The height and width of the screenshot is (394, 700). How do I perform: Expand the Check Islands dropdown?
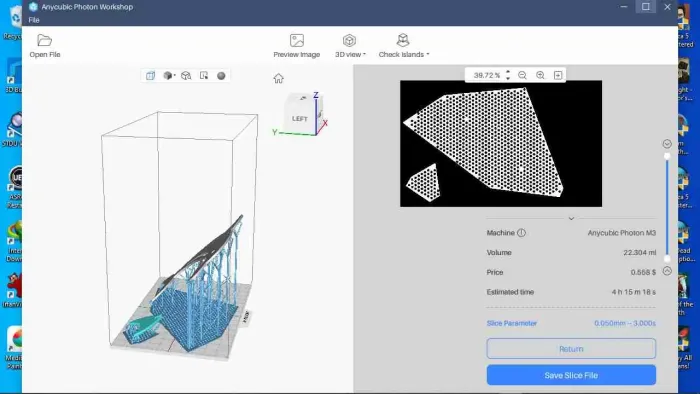404,46
